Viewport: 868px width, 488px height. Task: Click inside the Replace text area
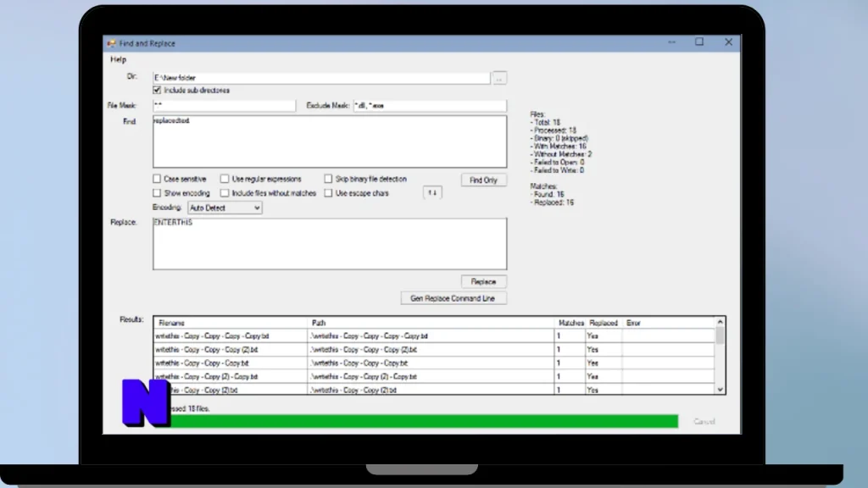point(330,243)
